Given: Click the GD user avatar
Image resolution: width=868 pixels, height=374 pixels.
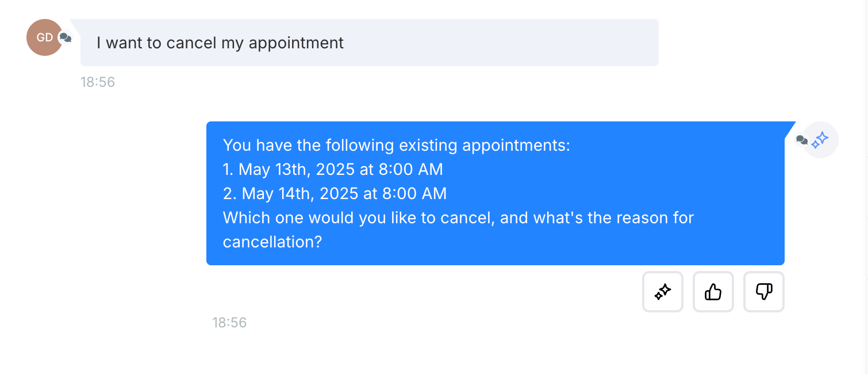Looking at the screenshot, I should click(44, 37).
